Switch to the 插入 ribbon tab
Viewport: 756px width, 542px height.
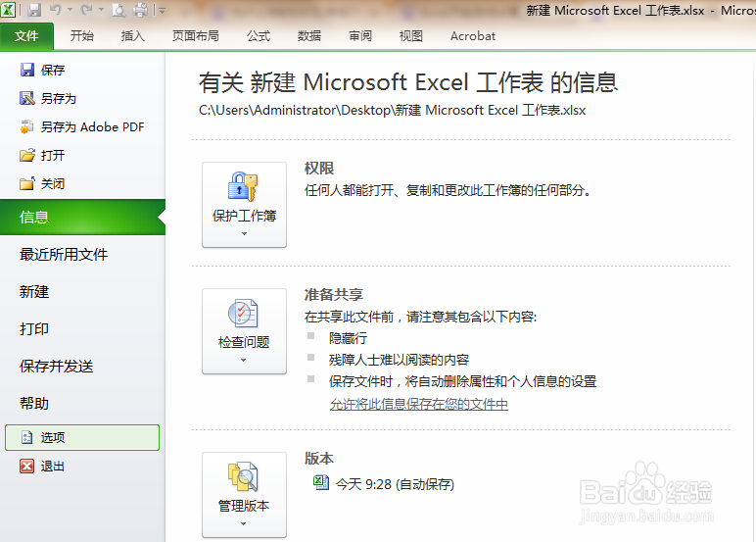(133, 36)
